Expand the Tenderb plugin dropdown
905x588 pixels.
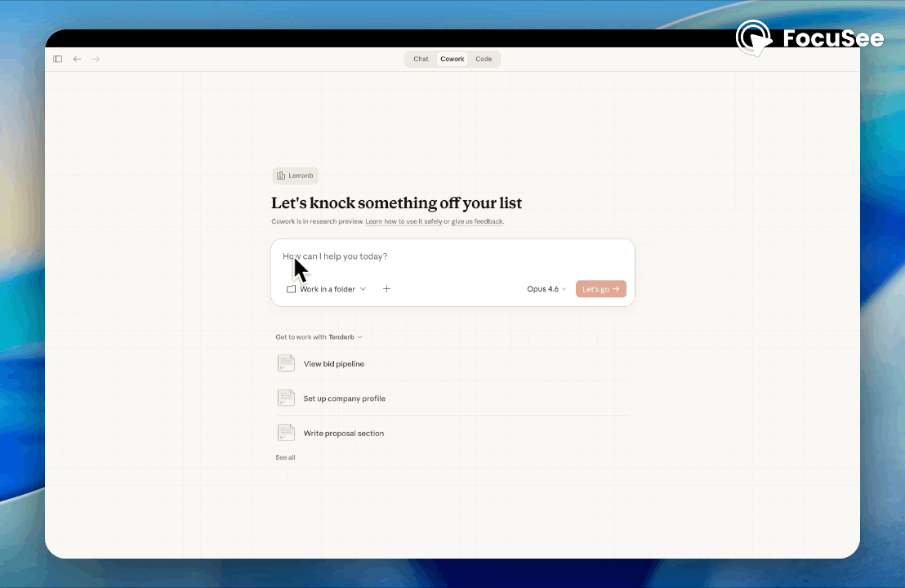346,336
